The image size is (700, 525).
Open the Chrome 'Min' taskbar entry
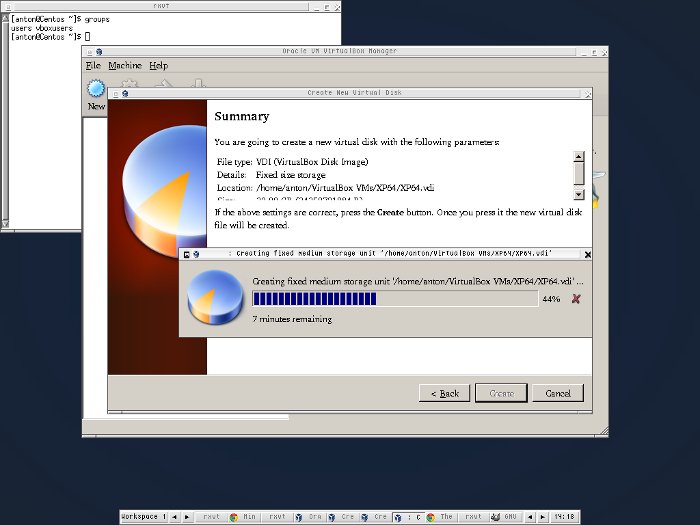coord(243,517)
